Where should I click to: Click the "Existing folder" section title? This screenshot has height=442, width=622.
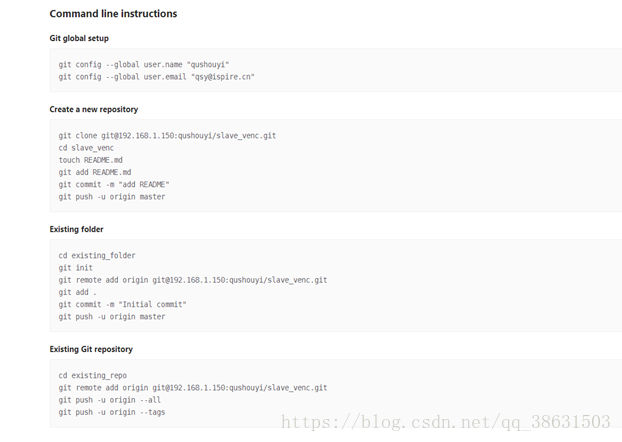[76, 229]
